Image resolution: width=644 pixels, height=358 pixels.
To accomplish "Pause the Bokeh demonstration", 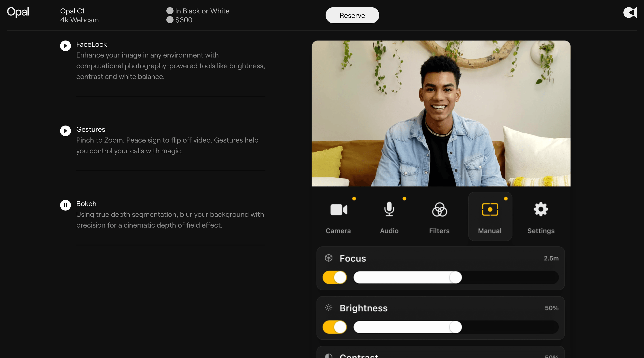I will (65, 205).
